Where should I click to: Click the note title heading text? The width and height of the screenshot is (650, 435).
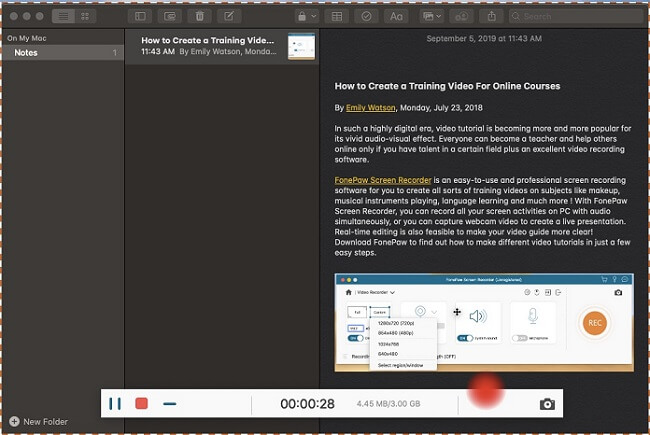point(447,86)
